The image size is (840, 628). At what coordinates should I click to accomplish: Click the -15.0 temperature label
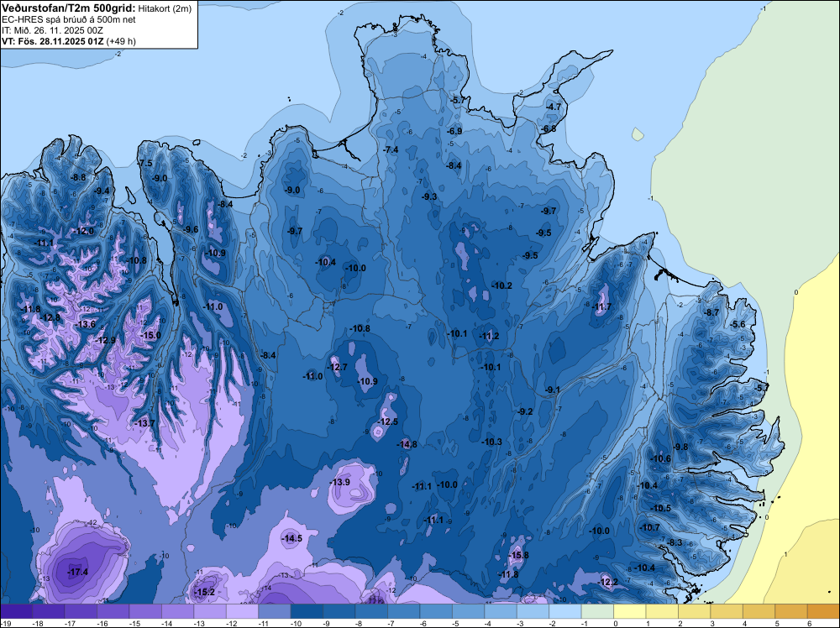150,335
